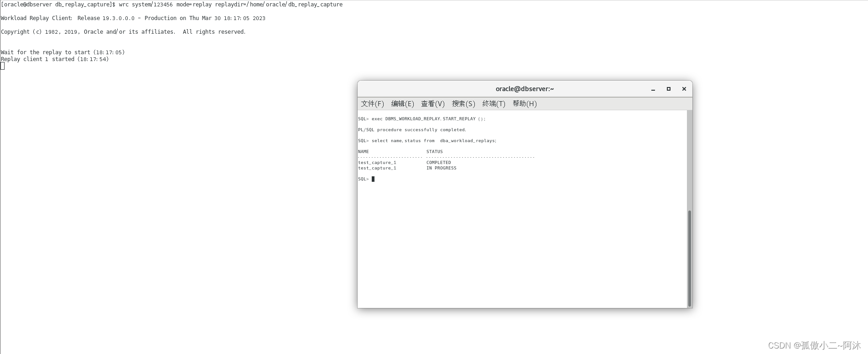868x354 pixels.
Task: Click 'Replay client 1 started' line
Action: [x=55, y=59]
